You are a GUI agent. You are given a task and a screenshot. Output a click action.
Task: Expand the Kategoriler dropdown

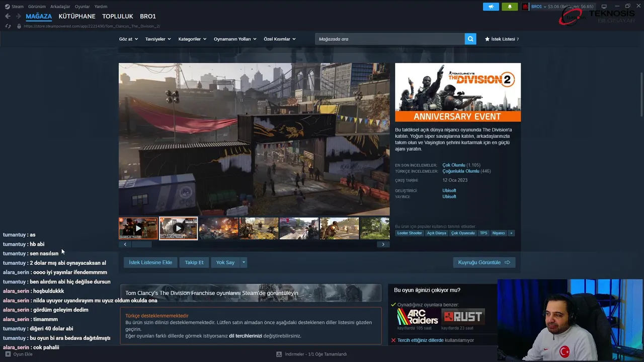tap(192, 39)
